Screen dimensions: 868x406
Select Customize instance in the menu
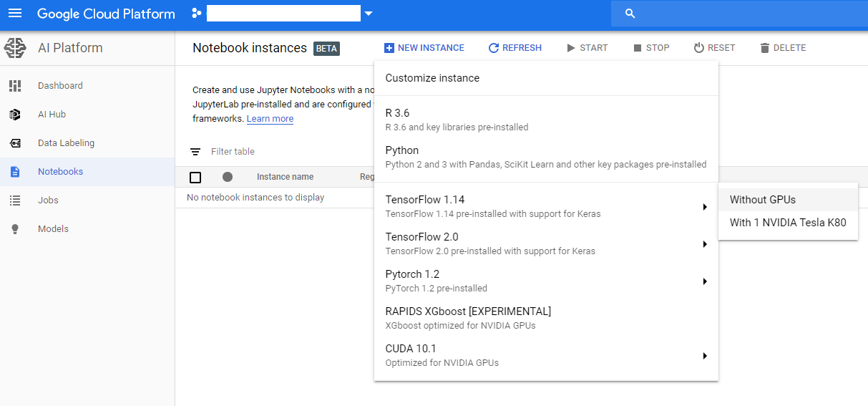[x=546, y=78]
